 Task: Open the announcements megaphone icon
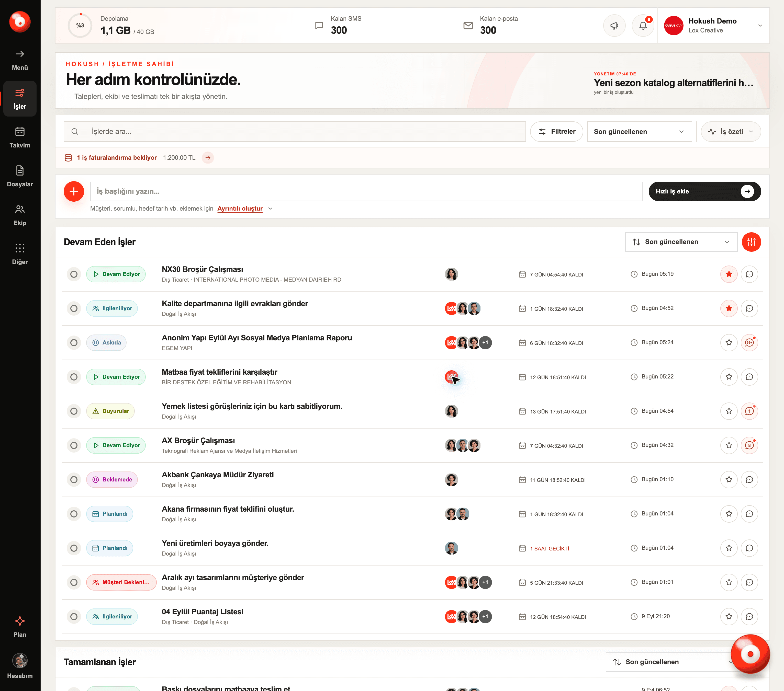[x=614, y=26]
